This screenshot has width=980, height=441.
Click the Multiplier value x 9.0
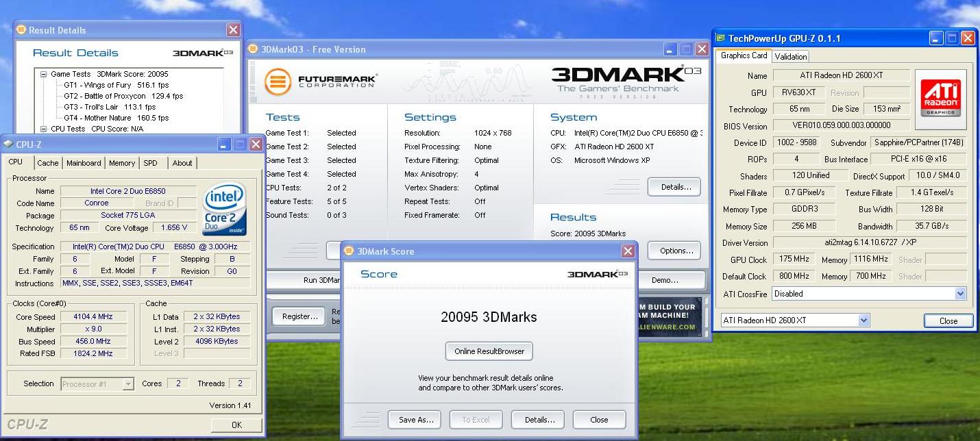[93, 329]
